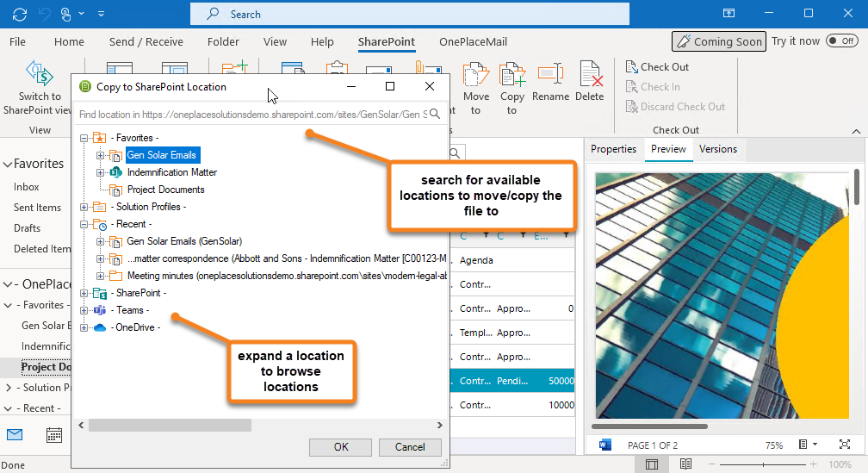This screenshot has height=473, width=868.
Task: Select Gen Solar Emails (GenSolar) recent location
Action: click(x=184, y=241)
